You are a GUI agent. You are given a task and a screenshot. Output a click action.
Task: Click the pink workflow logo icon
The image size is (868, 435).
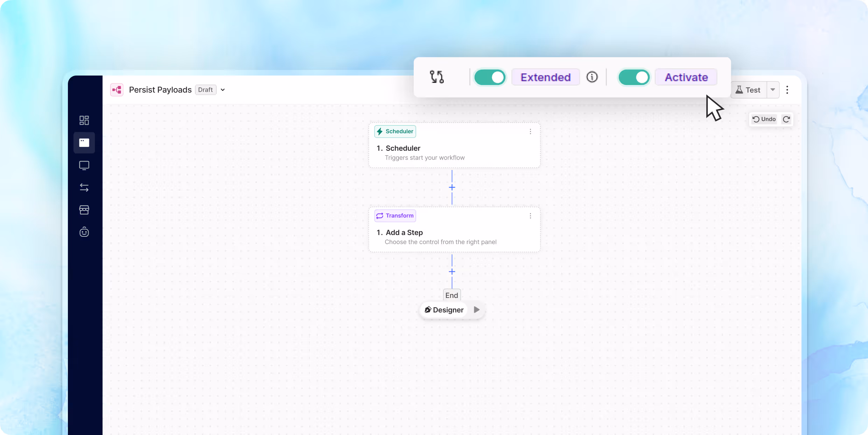117,90
